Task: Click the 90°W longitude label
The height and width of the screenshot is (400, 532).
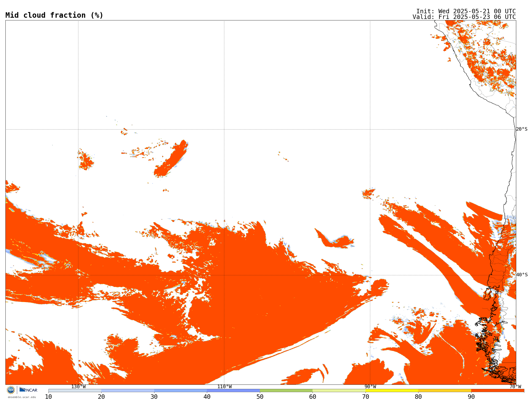Action: pyautogui.click(x=370, y=387)
